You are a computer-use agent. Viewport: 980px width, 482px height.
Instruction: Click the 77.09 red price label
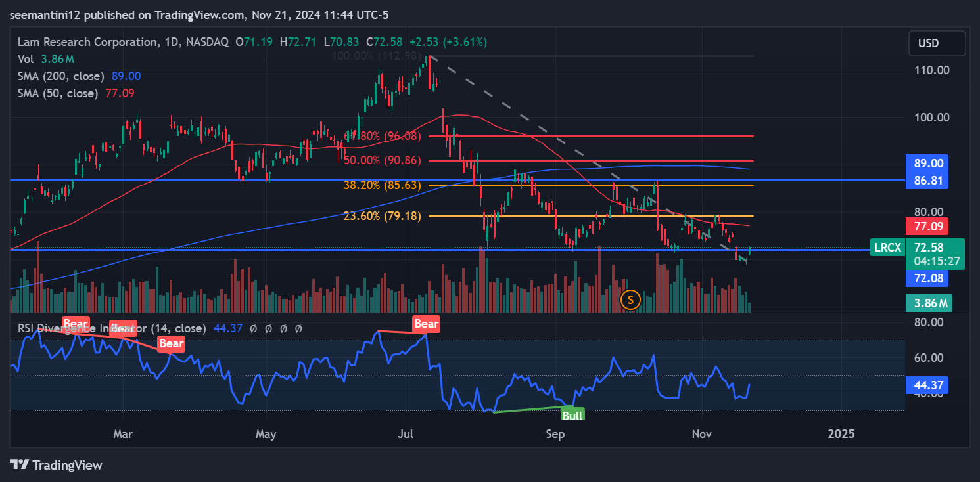point(927,228)
